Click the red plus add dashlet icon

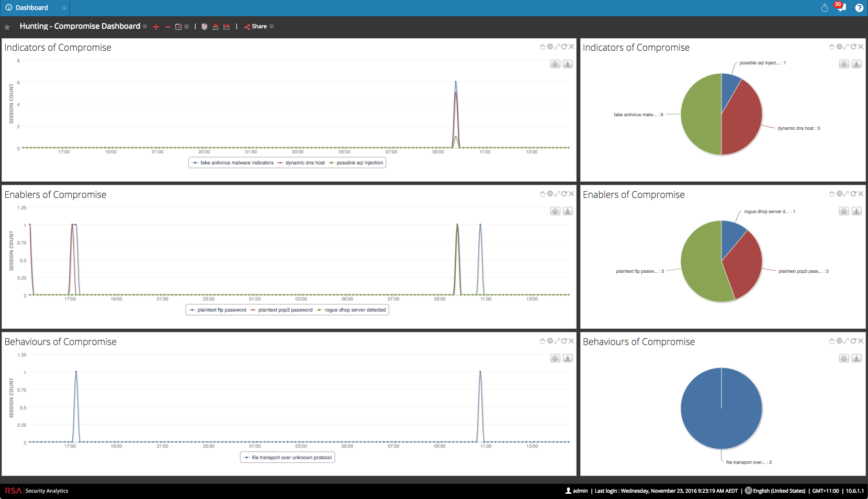pos(156,27)
